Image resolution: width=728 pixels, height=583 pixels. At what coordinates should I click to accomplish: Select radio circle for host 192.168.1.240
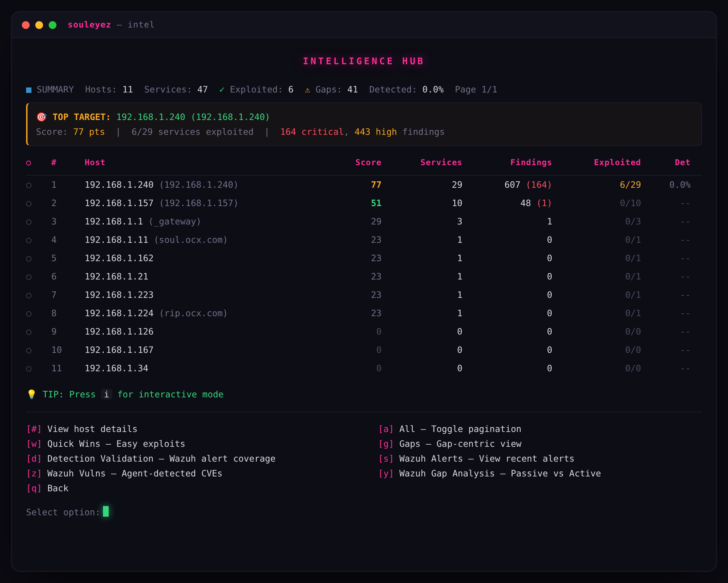29,185
